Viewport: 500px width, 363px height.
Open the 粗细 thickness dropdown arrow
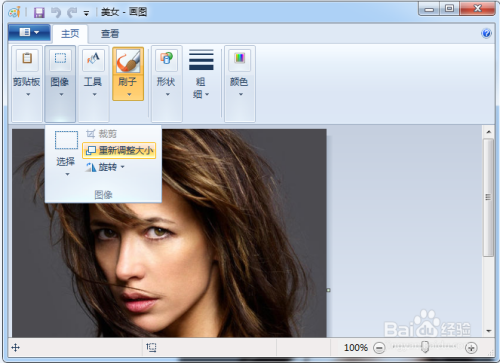(x=207, y=95)
